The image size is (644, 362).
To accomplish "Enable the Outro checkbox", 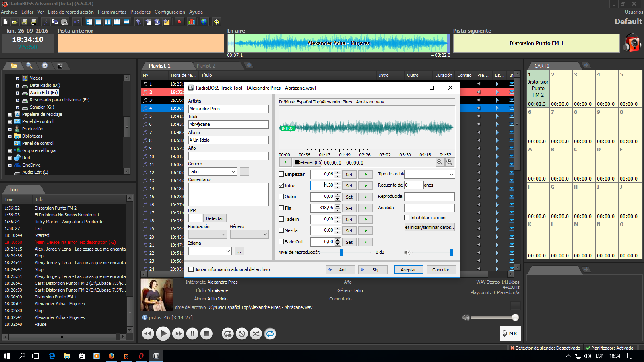I will click(281, 197).
